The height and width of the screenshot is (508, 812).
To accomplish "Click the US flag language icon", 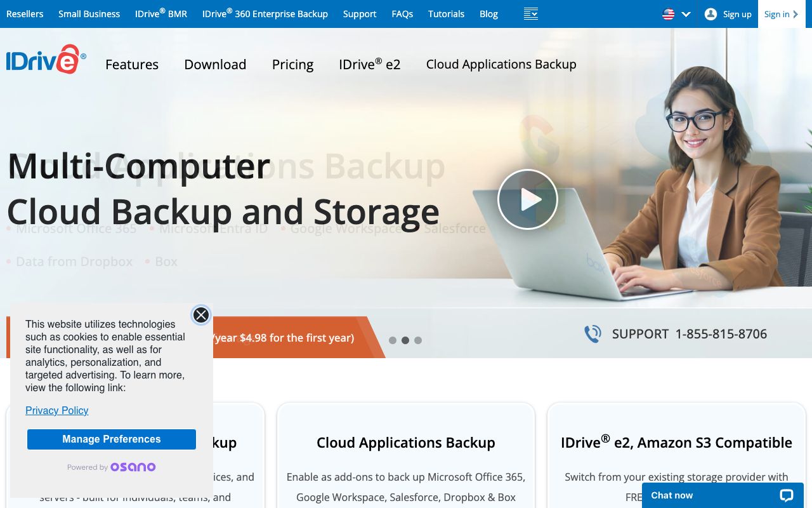I will tap(668, 14).
